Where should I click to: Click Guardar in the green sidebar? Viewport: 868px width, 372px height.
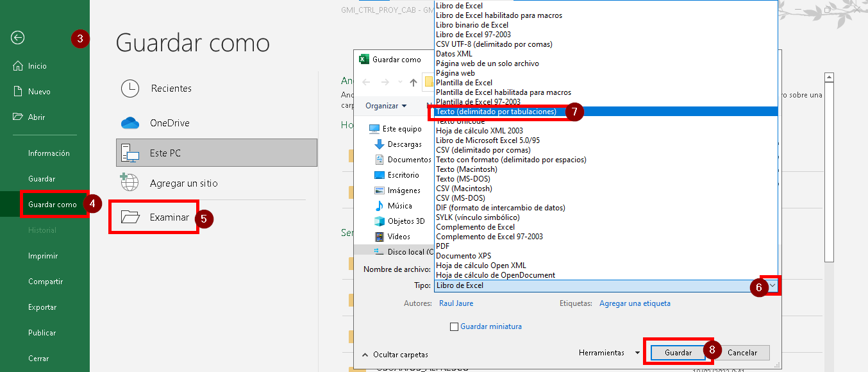[42, 179]
